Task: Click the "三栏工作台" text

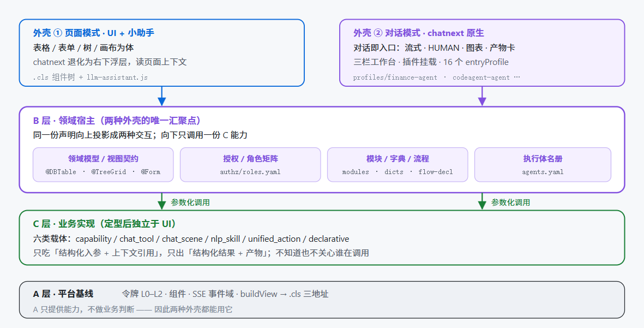Action: click(x=374, y=62)
